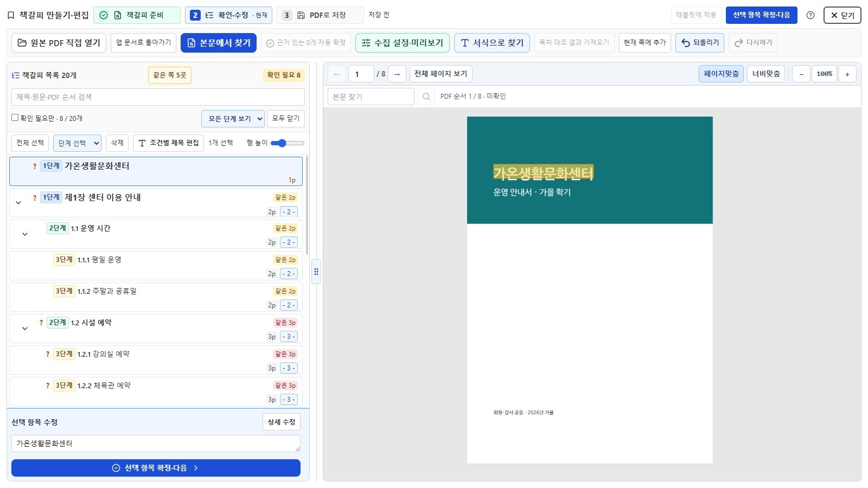Click the -2- page label on 1.1 운영 시간

289,242
